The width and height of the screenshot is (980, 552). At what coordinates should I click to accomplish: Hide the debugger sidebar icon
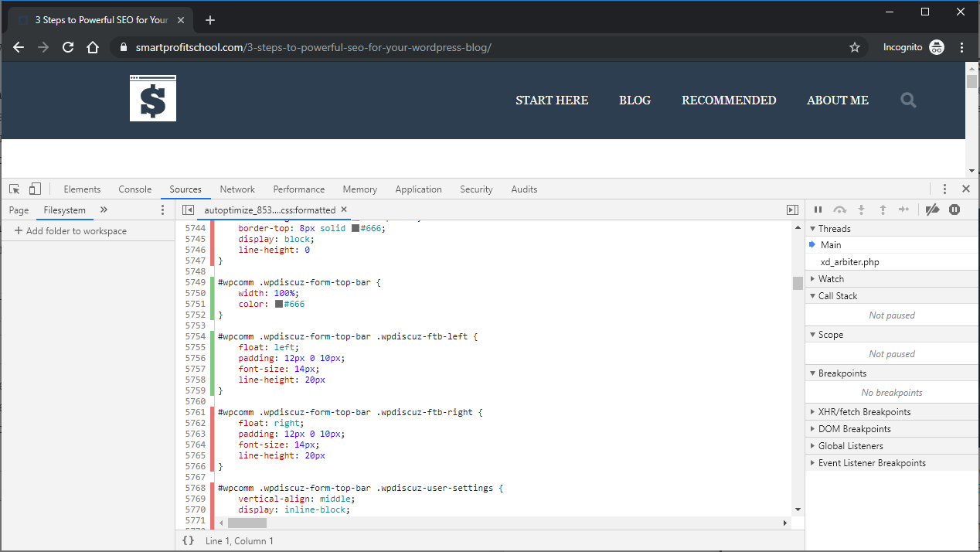792,210
